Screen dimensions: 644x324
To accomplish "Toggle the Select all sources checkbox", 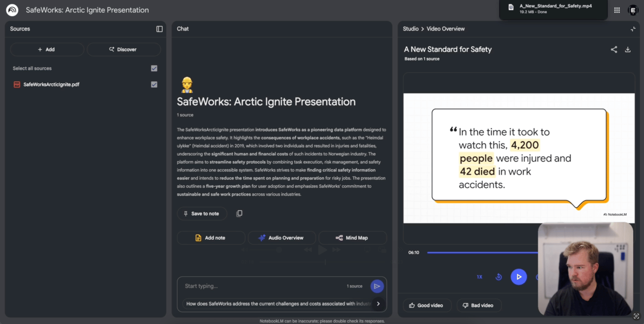I will (x=154, y=68).
